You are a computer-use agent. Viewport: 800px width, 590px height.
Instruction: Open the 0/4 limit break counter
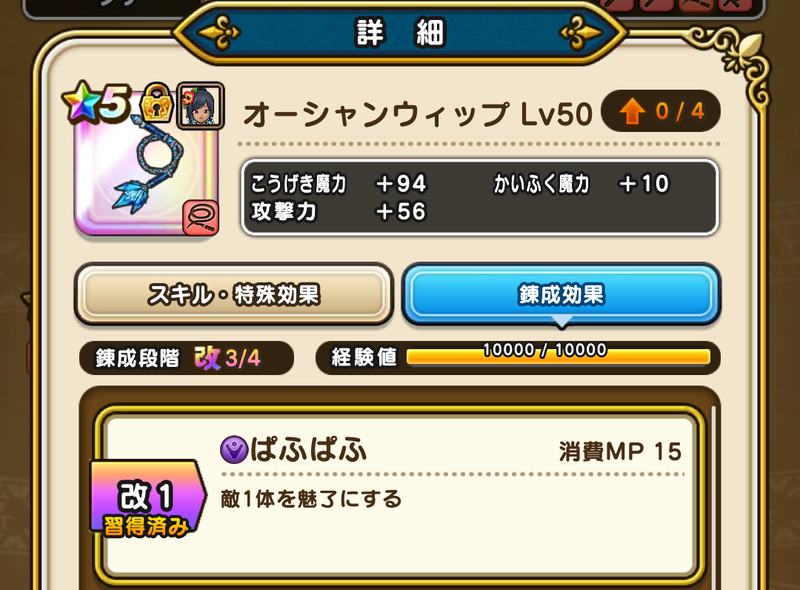coord(661,111)
